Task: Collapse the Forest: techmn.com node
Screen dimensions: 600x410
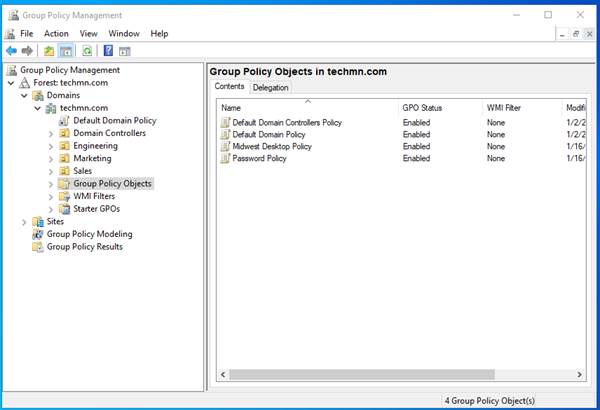Action: coord(11,83)
